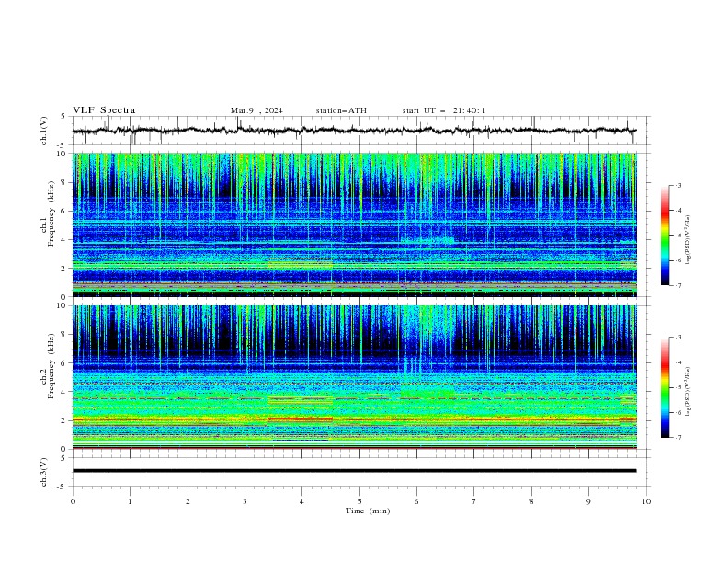Click the log(PSD) label beside ch.1 colorbar
Viewport: 728px width, 563px height.
[688, 240]
